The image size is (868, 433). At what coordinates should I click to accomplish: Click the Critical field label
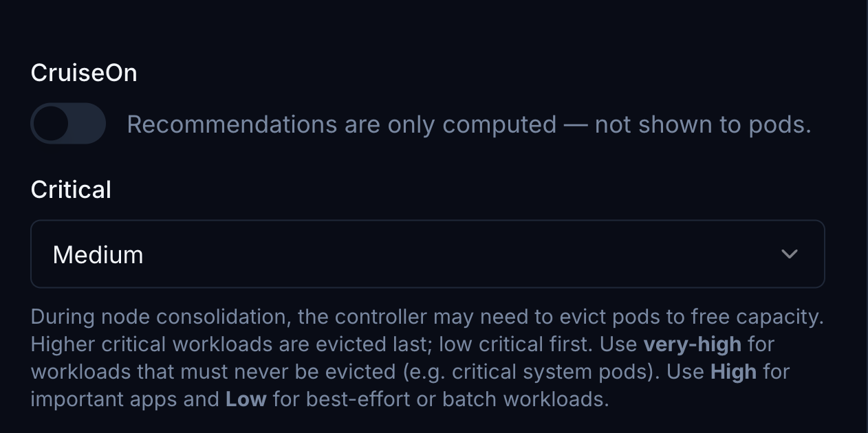coord(71,190)
